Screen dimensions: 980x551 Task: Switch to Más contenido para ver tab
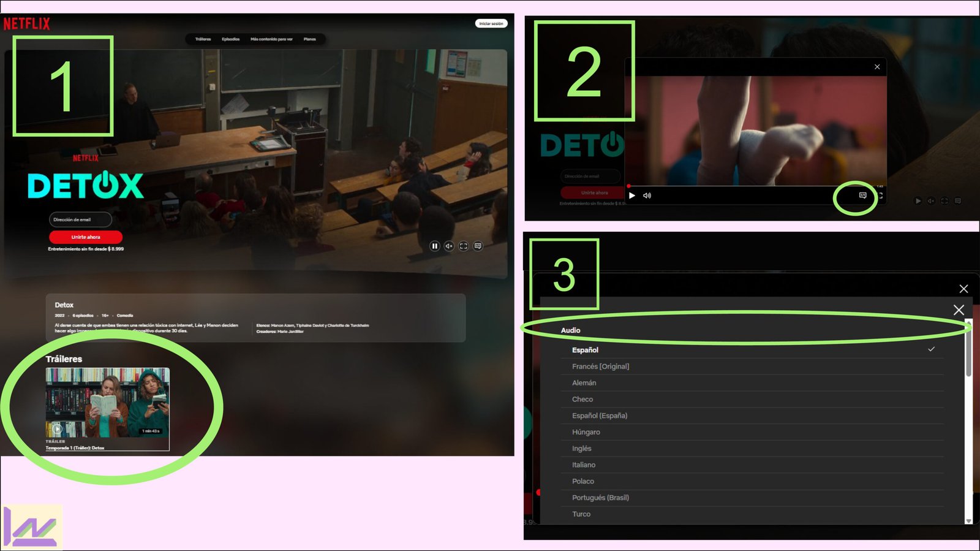pos(271,39)
